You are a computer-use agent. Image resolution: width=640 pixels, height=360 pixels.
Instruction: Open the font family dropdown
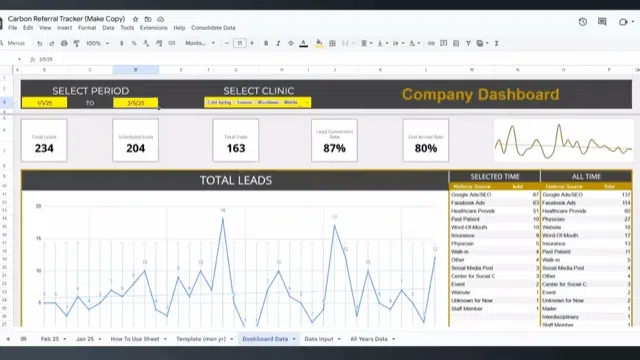[200, 43]
